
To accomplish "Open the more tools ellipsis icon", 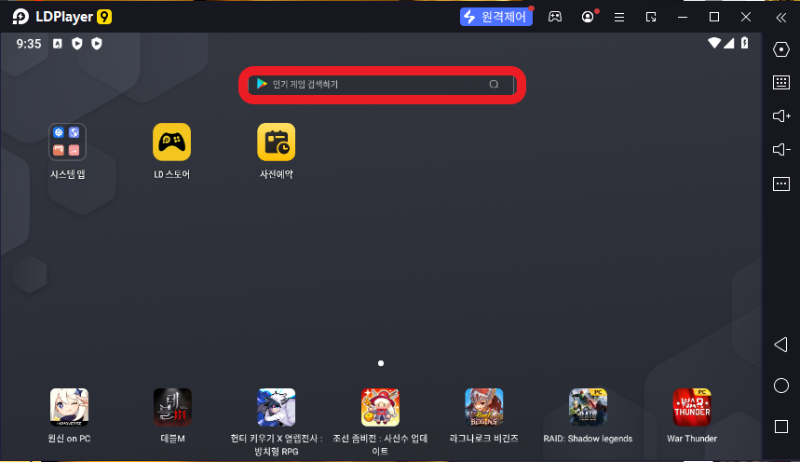I will (781, 184).
